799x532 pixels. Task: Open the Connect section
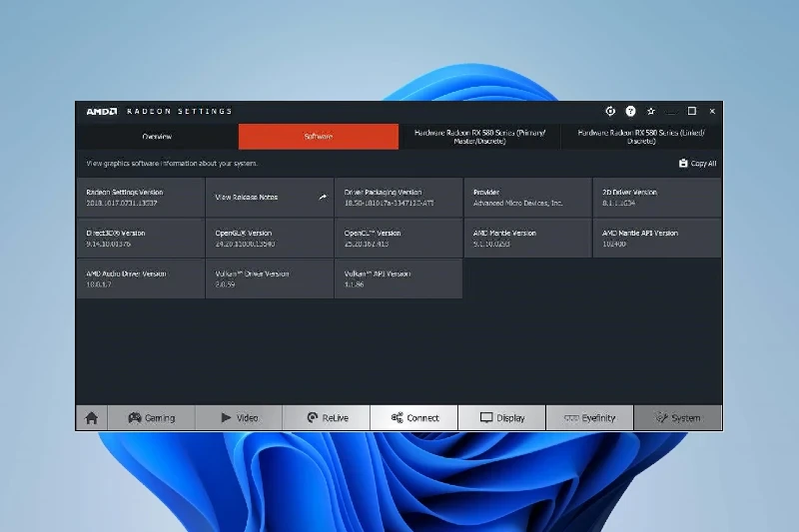pos(414,418)
